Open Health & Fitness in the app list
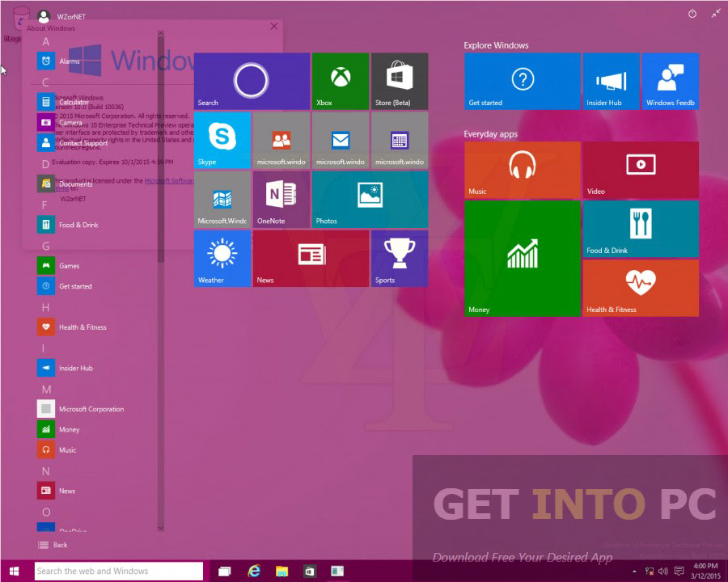The image size is (728, 582). 71,327
